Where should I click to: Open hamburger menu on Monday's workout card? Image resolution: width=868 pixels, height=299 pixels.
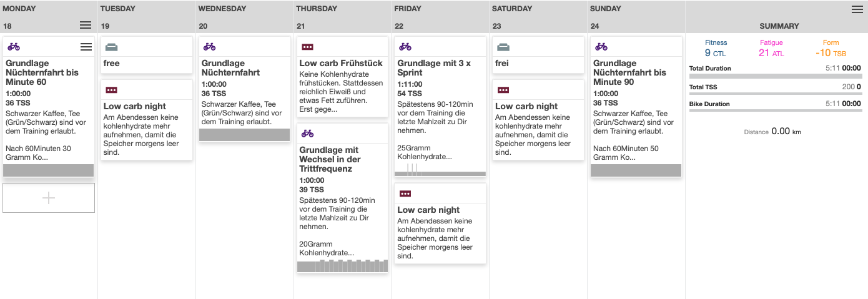(x=86, y=47)
